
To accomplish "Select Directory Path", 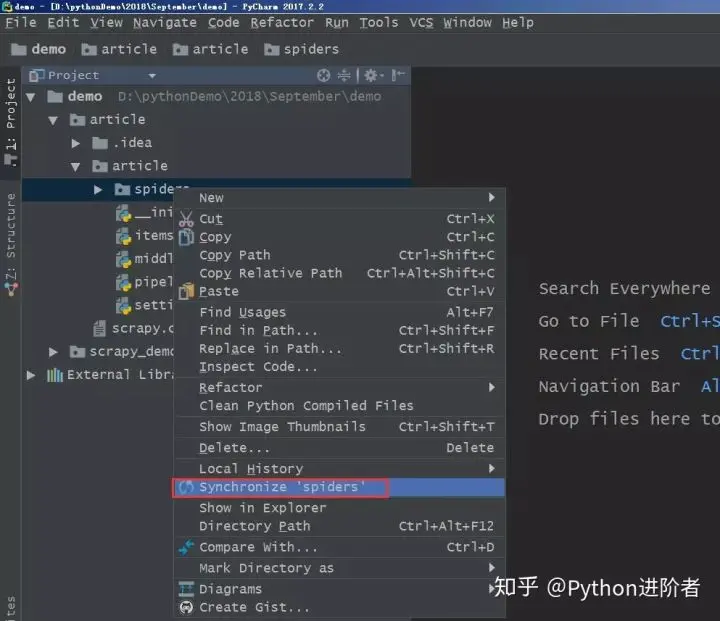I will click(x=340, y=526).
